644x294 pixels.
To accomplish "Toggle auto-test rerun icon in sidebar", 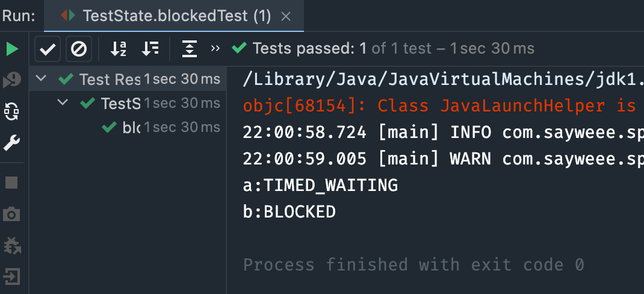I will [x=12, y=111].
